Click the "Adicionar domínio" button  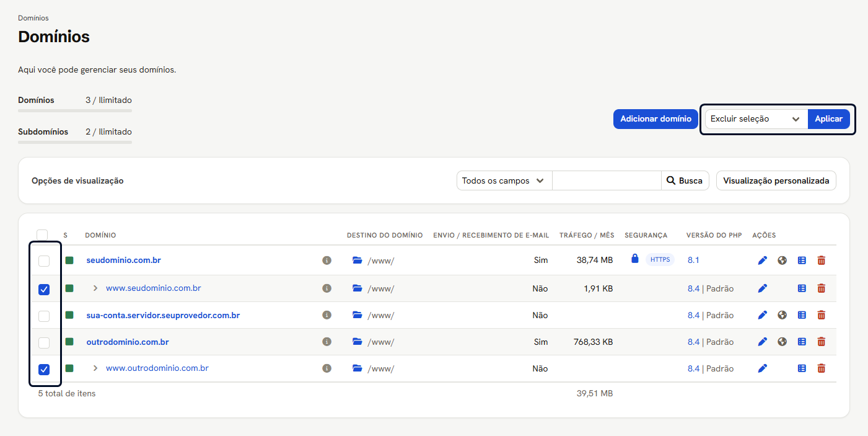tap(656, 119)
